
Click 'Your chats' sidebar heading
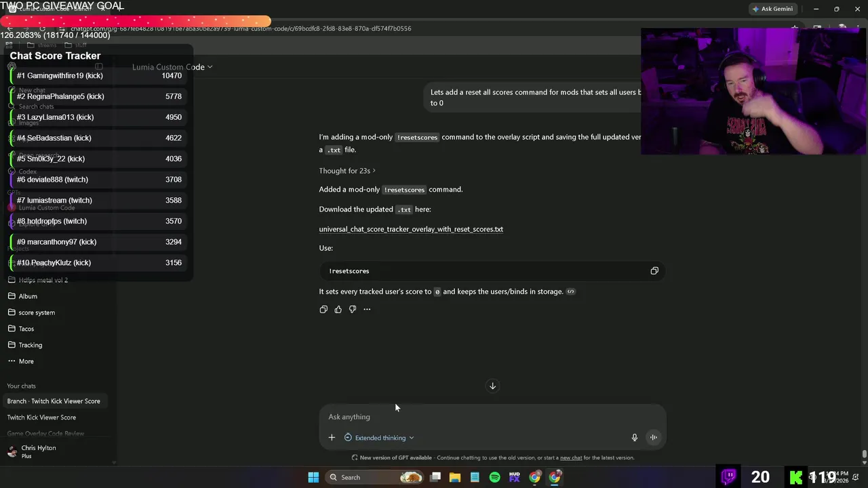(x=22, y=386)
